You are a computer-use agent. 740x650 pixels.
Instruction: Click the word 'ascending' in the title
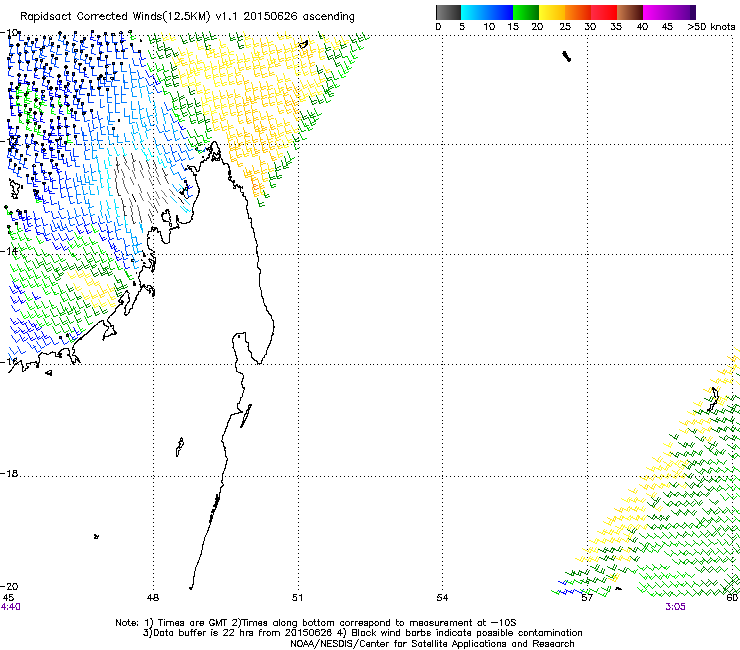[x=328, y=17]
